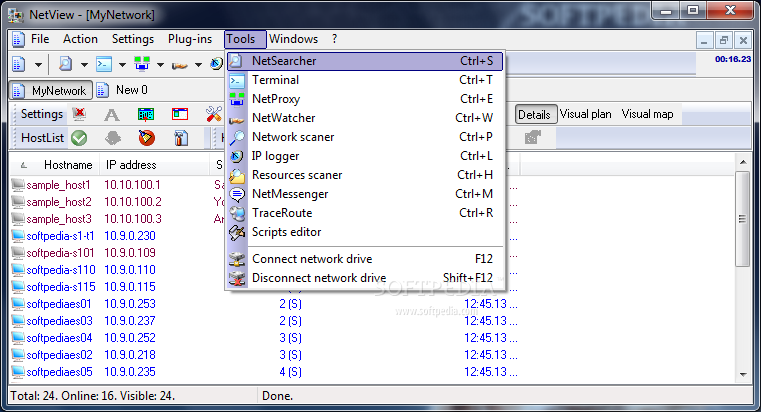Sort by IP address column header
This screenshot has height=412, width=761.
(x=154, y=165)
